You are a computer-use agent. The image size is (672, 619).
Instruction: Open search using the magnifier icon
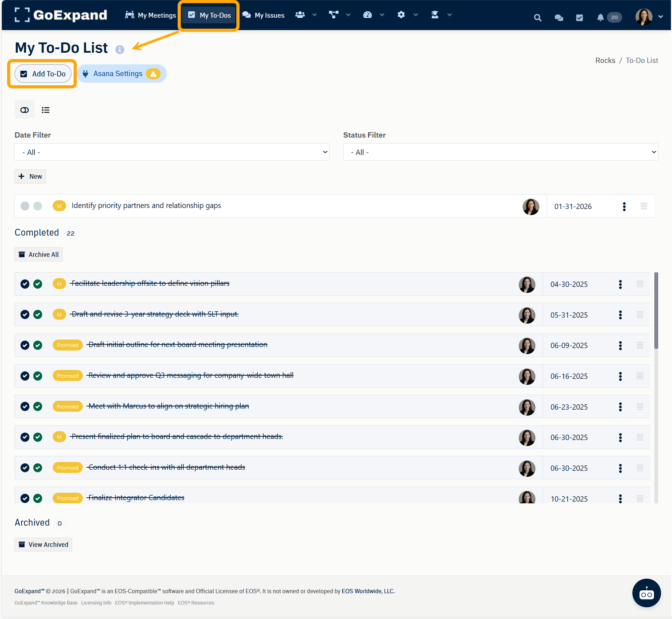coord(538,18)
